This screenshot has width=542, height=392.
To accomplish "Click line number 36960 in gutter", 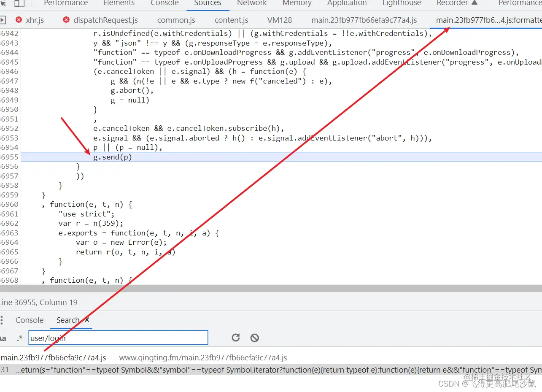I will (9, 204).
